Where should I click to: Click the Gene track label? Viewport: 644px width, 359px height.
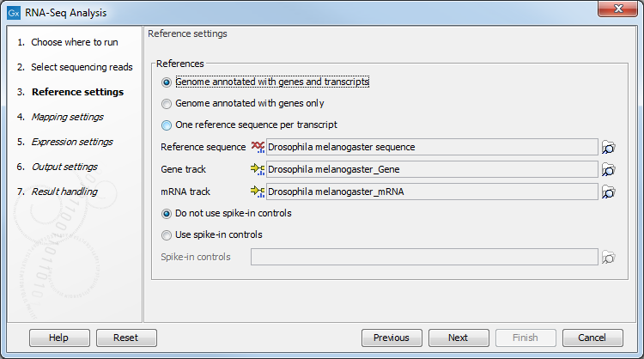pyautogui.click(x=183, y=169)
